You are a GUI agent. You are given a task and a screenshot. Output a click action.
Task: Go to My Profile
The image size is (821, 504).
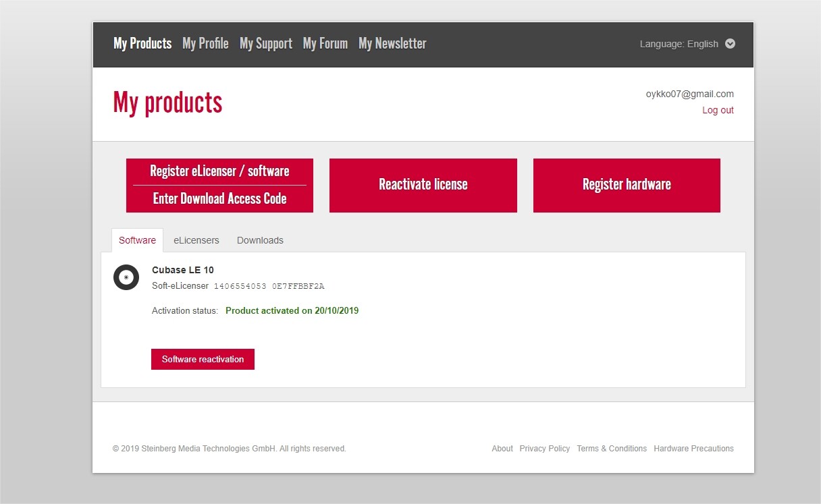(205, 44)
